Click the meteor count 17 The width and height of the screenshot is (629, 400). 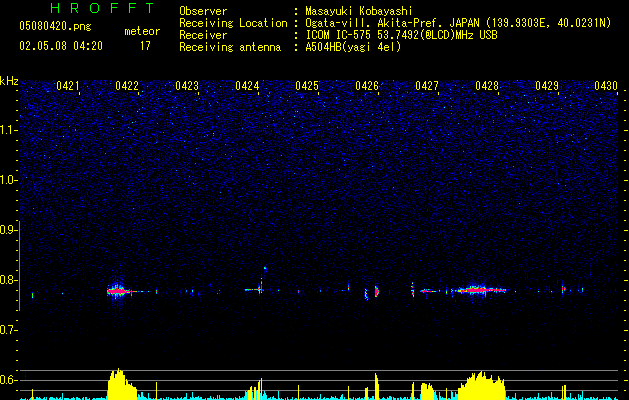pyautogui.click(x=145, y=46)
